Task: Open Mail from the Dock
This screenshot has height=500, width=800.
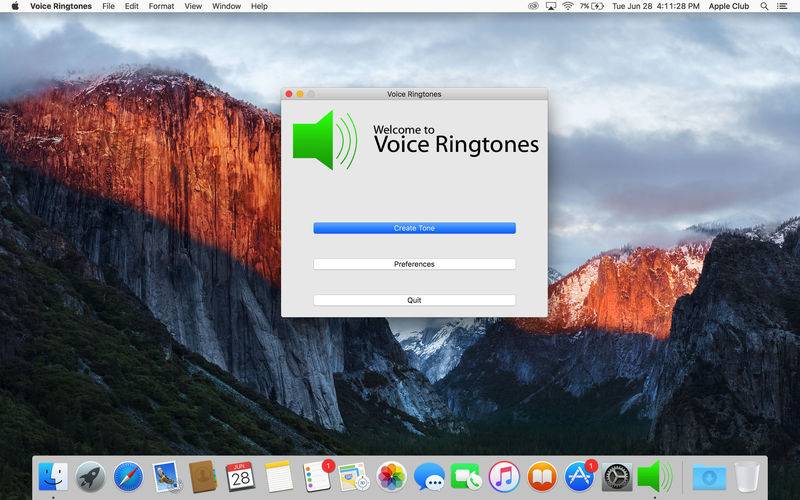Action: pos(166,477)
